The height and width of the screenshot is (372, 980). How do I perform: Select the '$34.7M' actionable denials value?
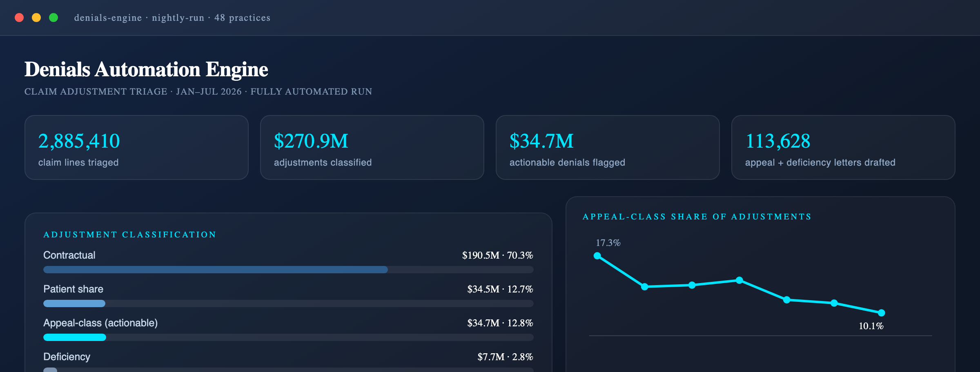coord(541,141)
